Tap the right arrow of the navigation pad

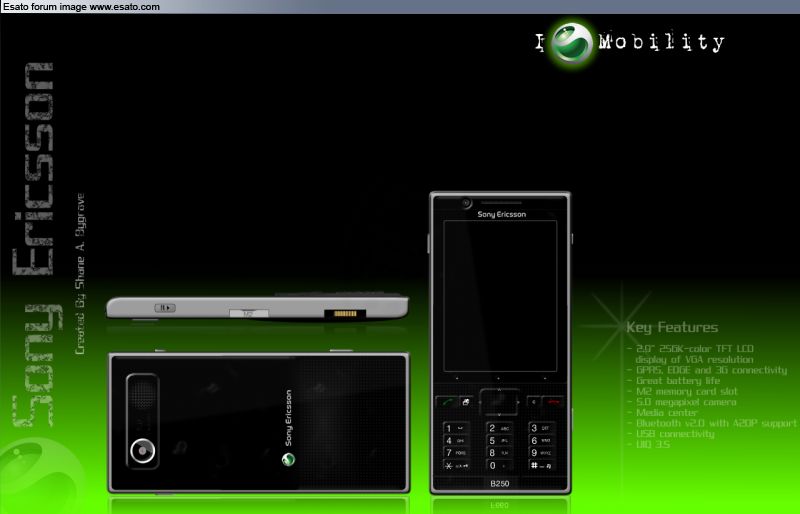[x=518, y=402]
